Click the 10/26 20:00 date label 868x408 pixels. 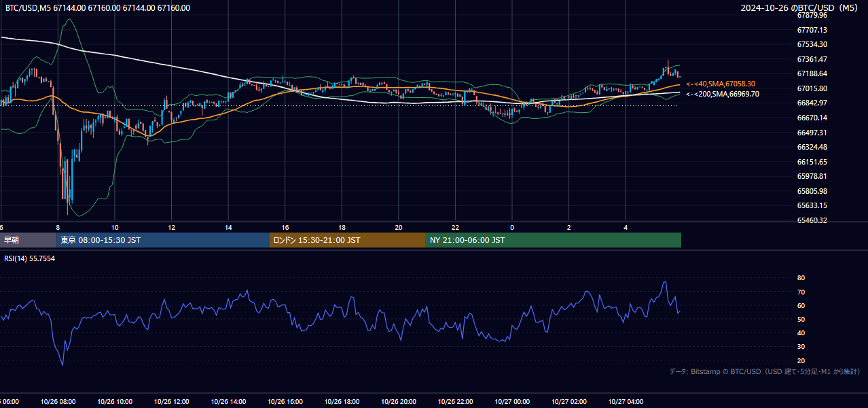399,402
